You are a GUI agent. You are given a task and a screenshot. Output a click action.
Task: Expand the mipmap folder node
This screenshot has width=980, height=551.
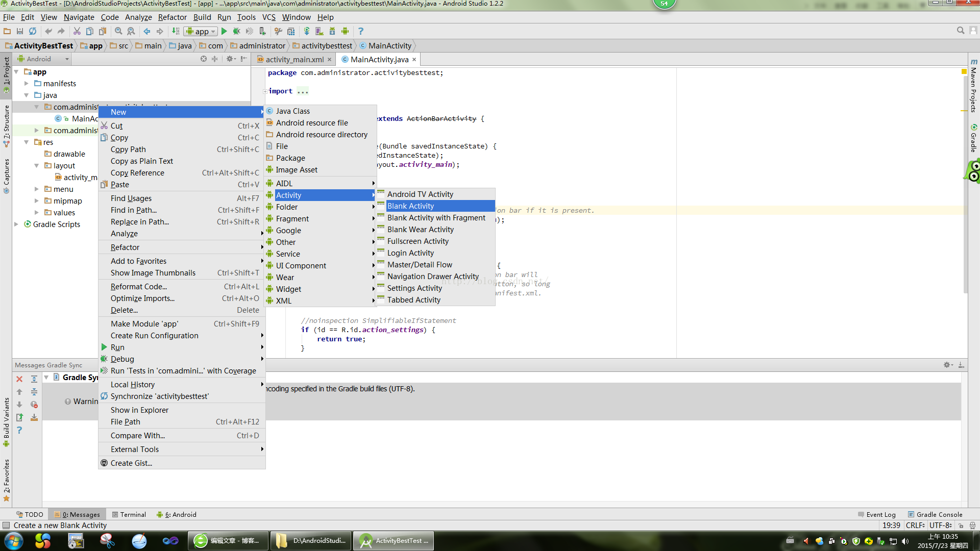pyautogui.click(x=37, y=201)
